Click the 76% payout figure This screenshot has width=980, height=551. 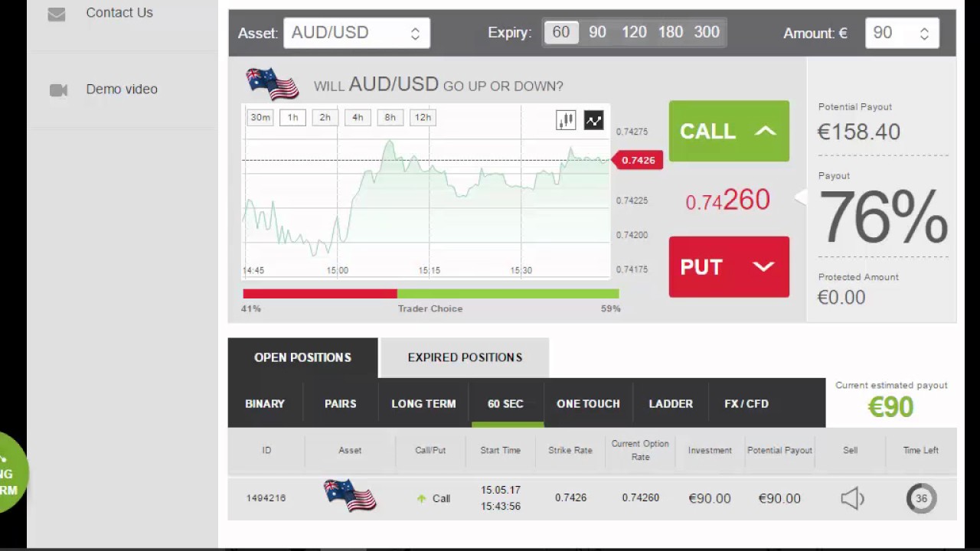point(884,217)
